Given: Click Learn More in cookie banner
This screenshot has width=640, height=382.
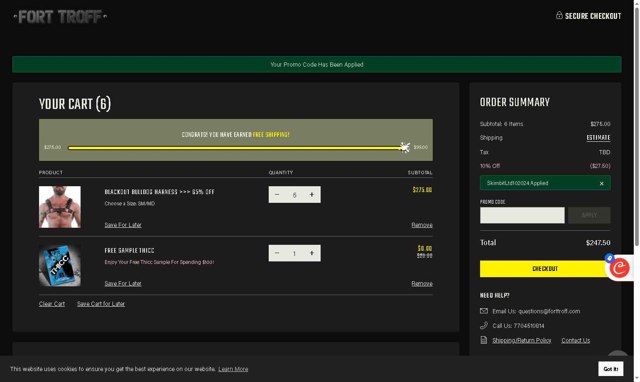Looking at the screenshot, I should (233, 369).
